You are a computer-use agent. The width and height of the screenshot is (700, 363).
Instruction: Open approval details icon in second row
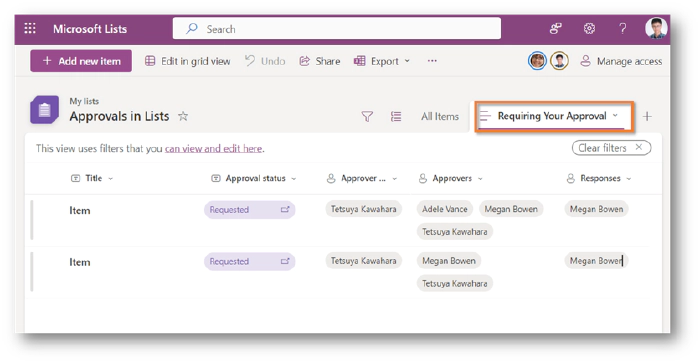point(285,261)
